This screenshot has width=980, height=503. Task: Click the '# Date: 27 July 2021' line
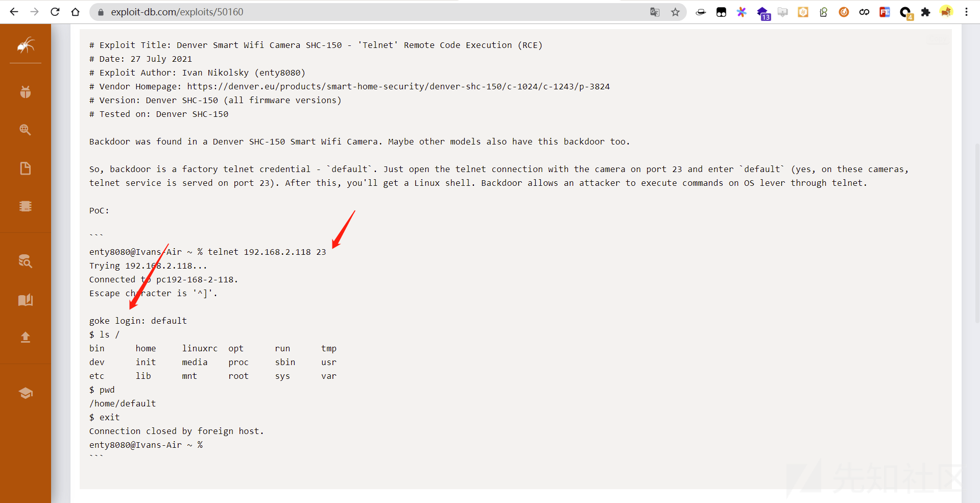pos(141,59)
